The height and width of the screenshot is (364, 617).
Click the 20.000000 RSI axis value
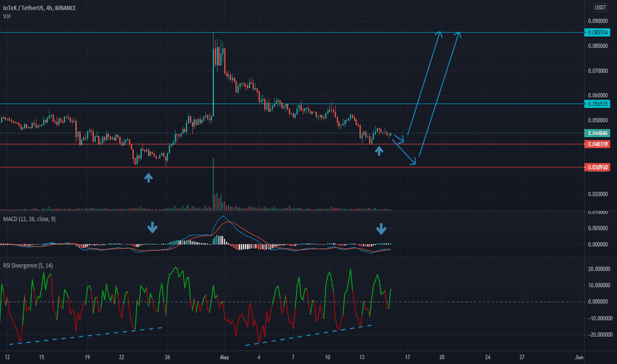click(x=599, y=269)
